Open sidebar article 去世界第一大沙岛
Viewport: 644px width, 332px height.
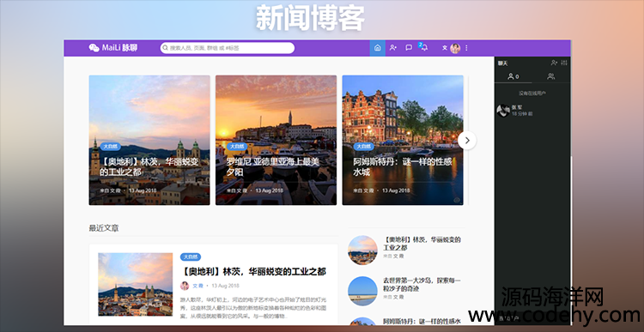pos(422,285)
